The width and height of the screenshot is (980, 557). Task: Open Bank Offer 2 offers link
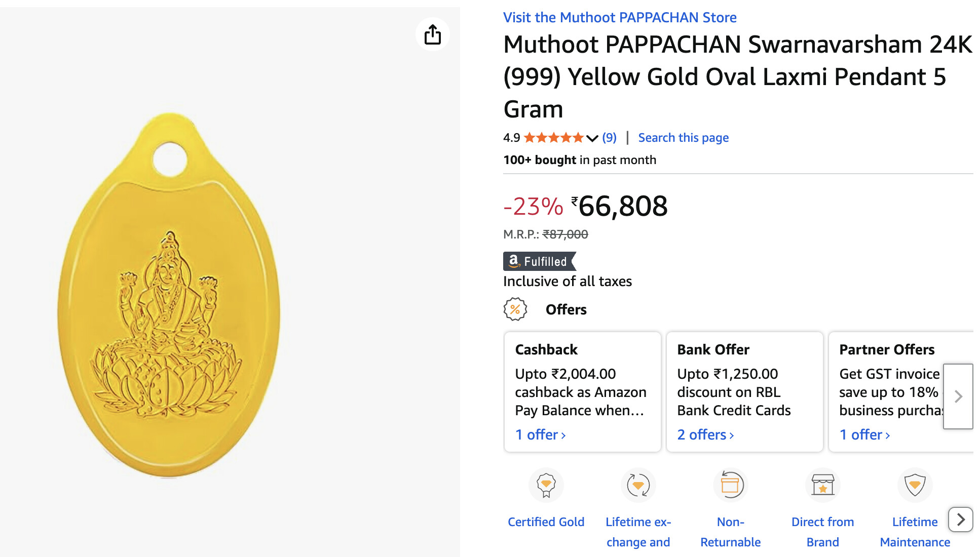click(705, 434)
